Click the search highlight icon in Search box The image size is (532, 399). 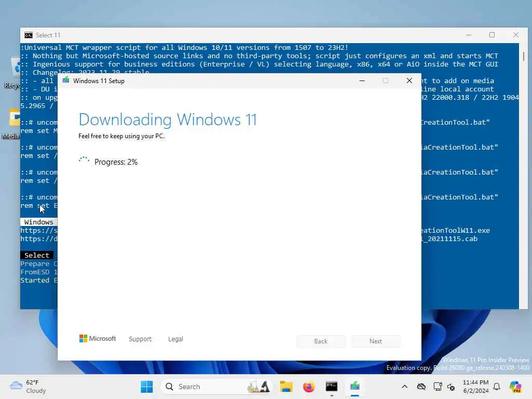[259, 387]
